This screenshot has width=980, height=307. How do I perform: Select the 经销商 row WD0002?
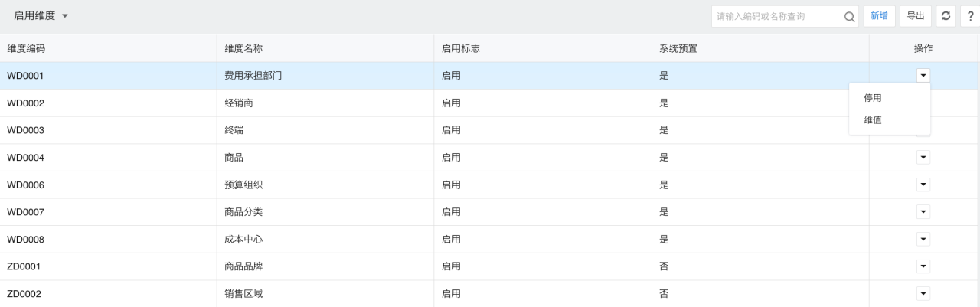click(490, 103)
